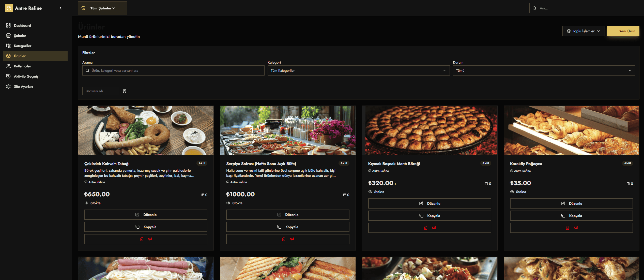644x280 pixels.
Task: Focus the top Ara... search field
Action: pos(587,8)
